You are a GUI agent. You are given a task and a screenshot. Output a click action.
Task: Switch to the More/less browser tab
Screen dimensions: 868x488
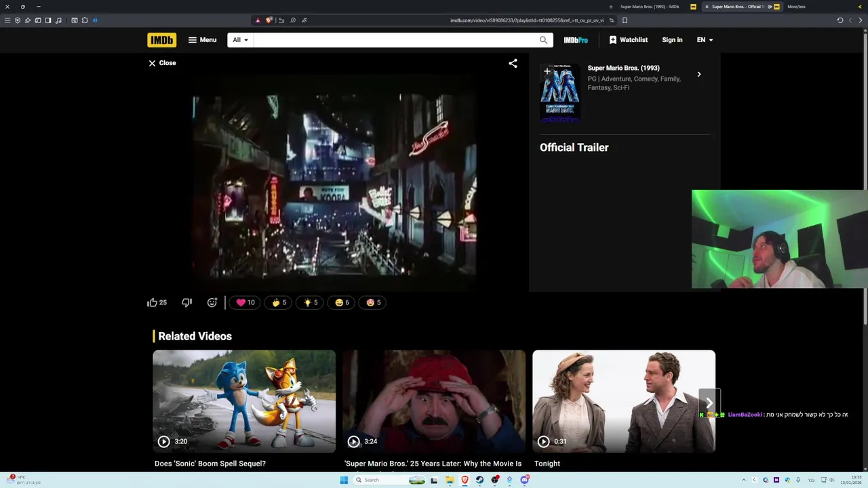[796, 7]
